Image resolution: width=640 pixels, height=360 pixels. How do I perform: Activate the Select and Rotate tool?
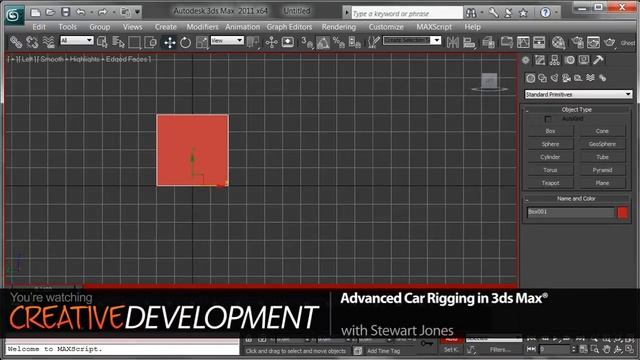tap(185, 42)
